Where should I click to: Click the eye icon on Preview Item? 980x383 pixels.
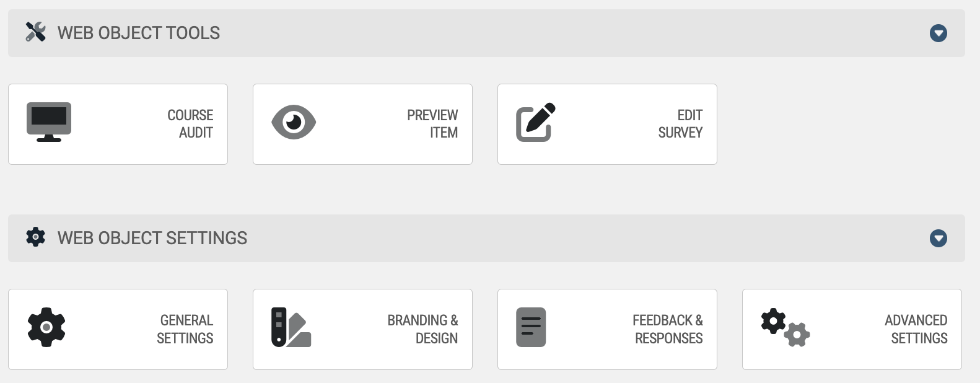(x=294, y=122)
